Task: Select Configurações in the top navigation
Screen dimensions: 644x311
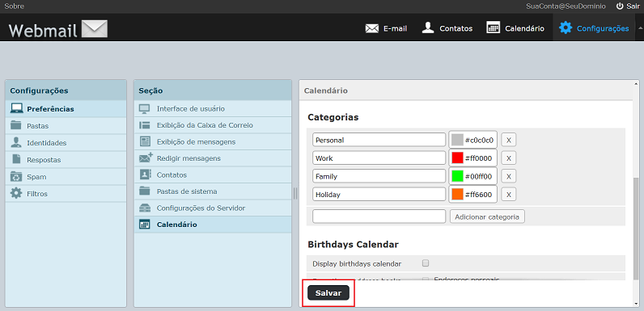Action: point(594,28)
